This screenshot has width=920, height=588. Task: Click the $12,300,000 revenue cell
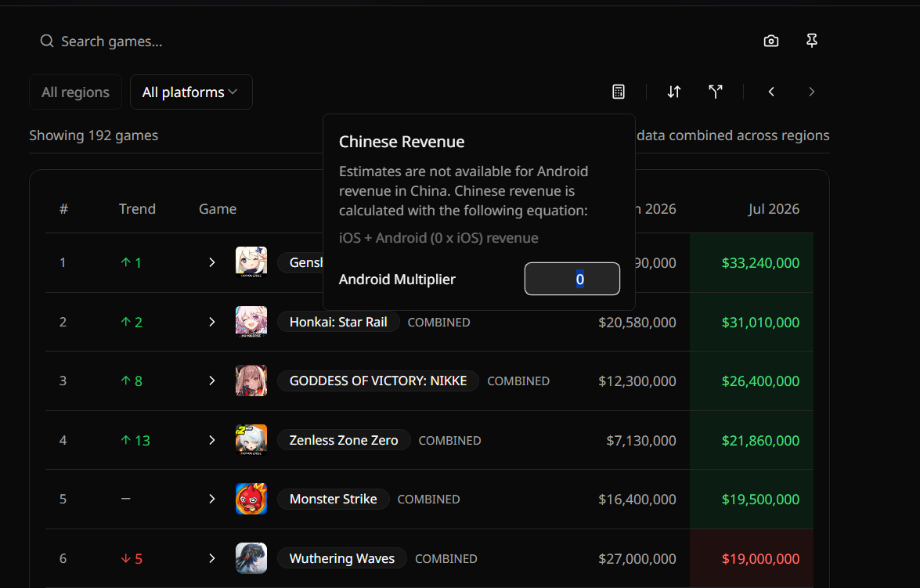637,381
